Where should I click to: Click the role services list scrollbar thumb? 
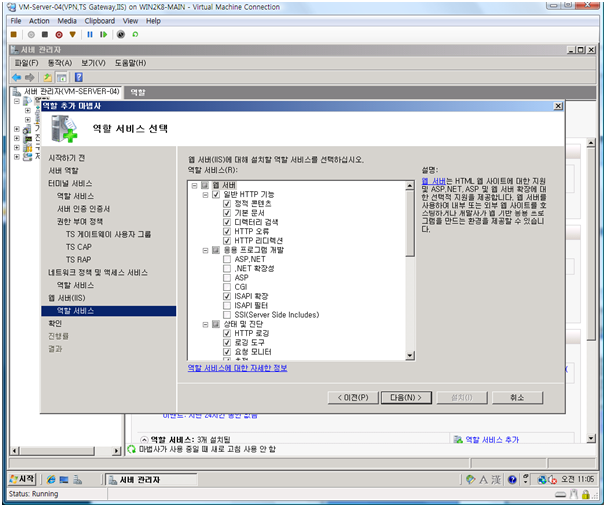point(410,223)
